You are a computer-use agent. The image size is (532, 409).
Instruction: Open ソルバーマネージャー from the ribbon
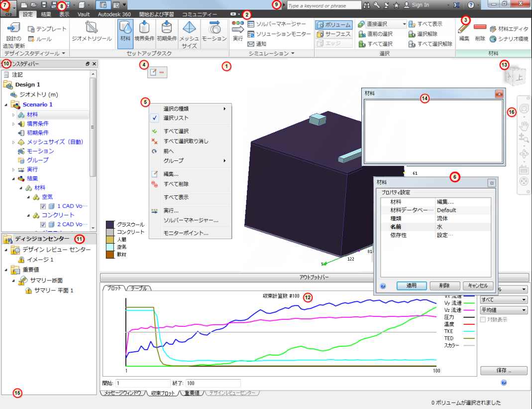coord(277,24)
